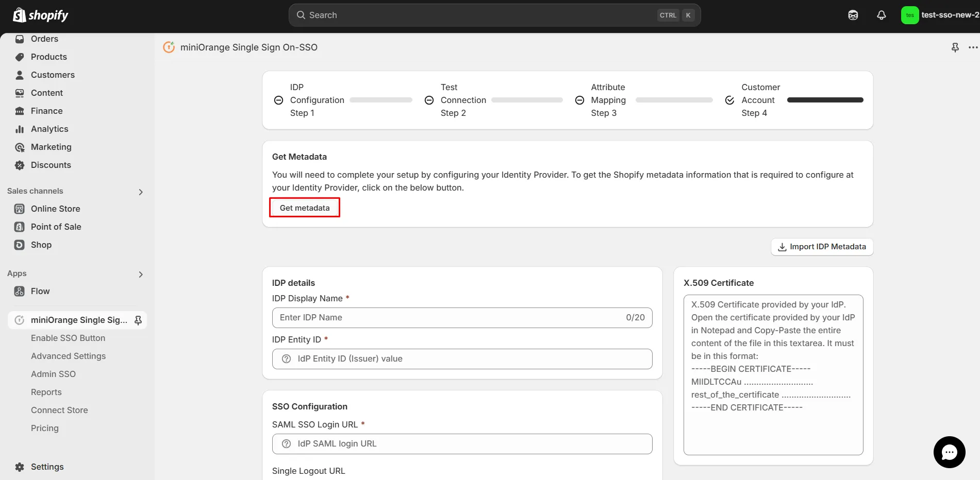Click into the X.509 Certificate textarea
Screen dimensions: 980x480
pos(773,375)
